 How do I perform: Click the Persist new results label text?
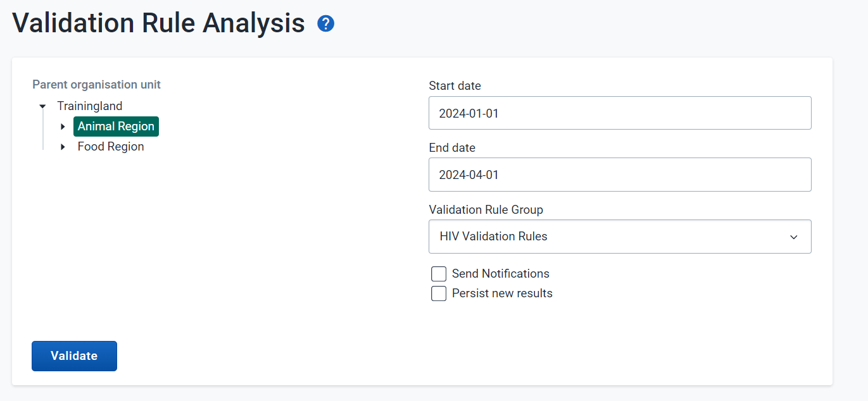click(502, 293)
